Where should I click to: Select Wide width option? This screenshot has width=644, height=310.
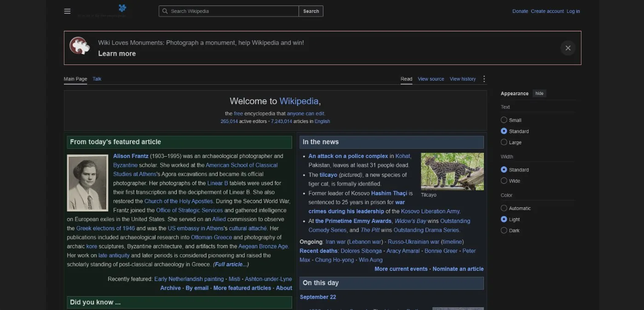[x=504, y=181]
